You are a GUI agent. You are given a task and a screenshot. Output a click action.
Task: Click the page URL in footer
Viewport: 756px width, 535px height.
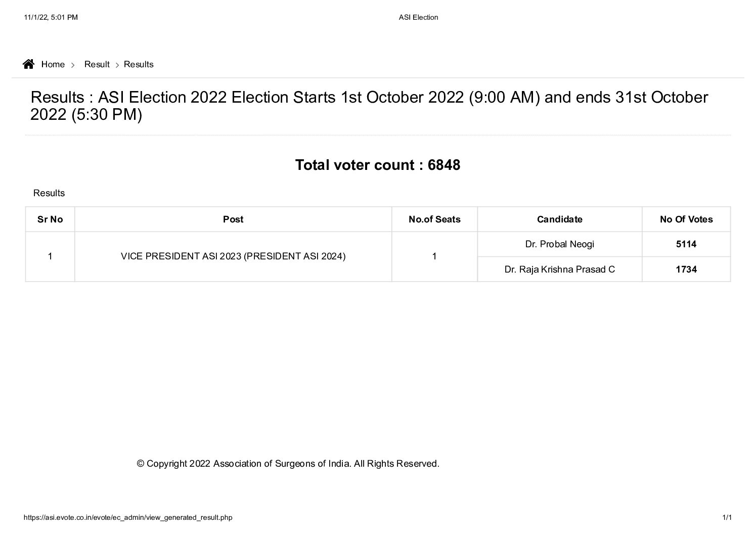click(x=128, y=517)
